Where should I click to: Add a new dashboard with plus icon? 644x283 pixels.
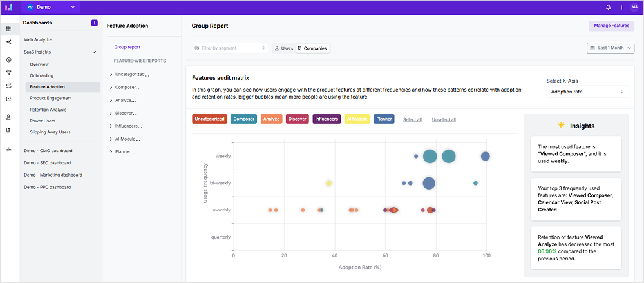click(94, 23)
